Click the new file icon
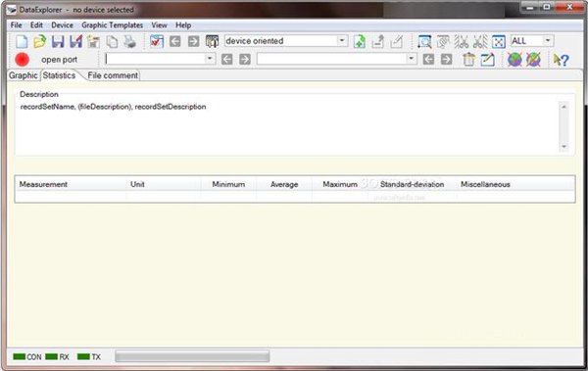 tap(22, 41)
